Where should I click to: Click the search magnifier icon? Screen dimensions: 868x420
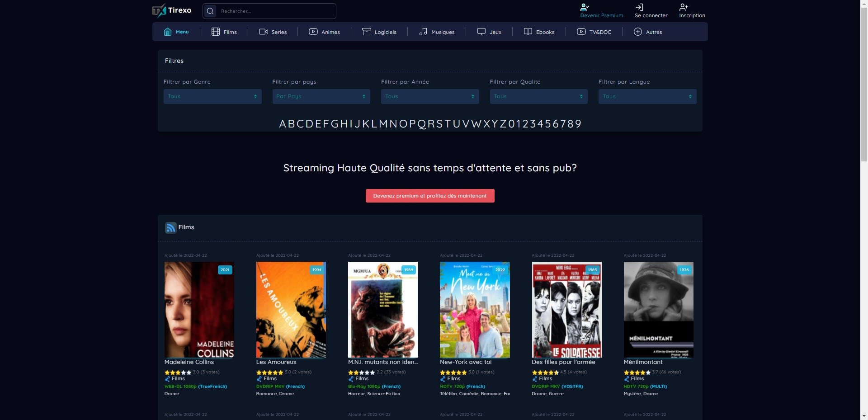click(x=210, y=11)
